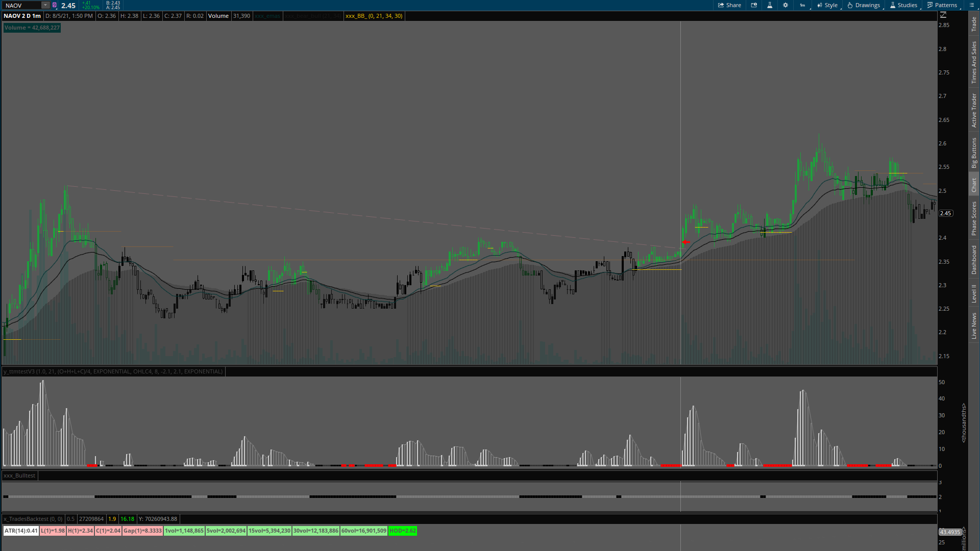Click the purple linked-color number icon
Viewport: 980px width, 551px height.
55,5
